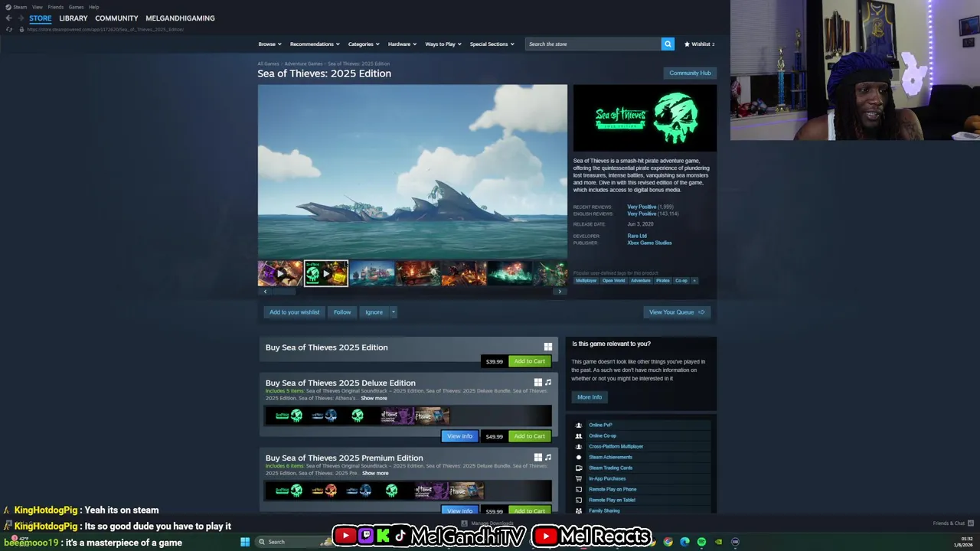Switch to the COMMUNITY tab
Image resolution: width=980 pixels, height=551 pixels.
coord(116,18)
